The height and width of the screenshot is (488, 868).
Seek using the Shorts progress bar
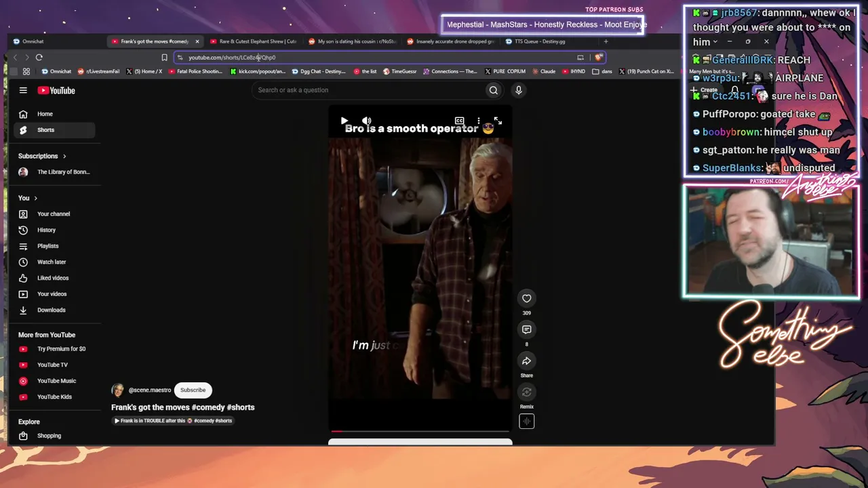[x=420, y=431]
